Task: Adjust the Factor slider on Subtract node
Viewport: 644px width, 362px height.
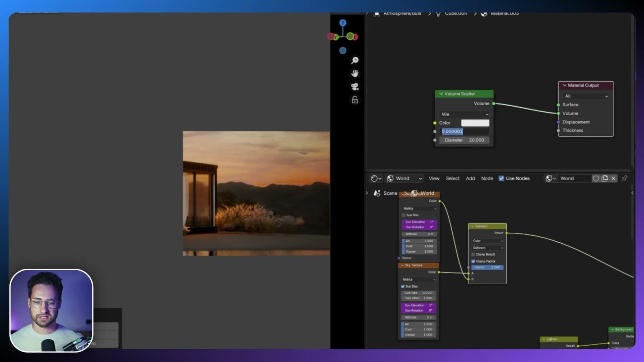Action: tap(487, 267)
